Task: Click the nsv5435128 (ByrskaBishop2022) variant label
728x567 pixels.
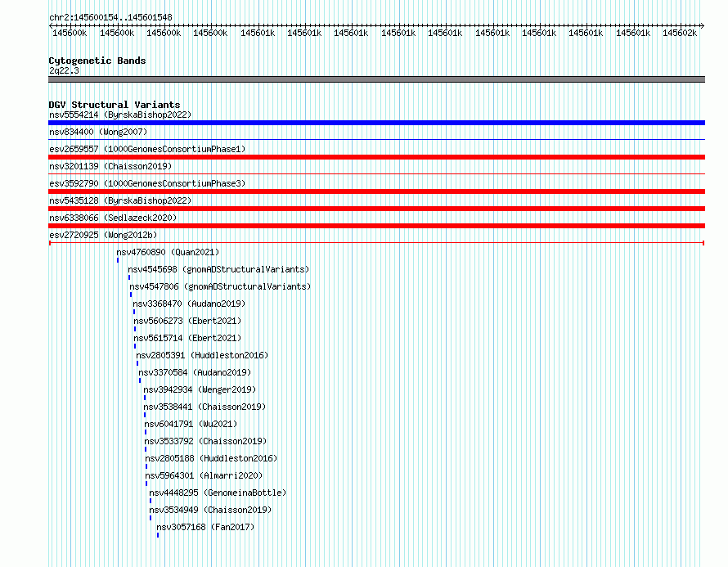Action: [120, 200]
